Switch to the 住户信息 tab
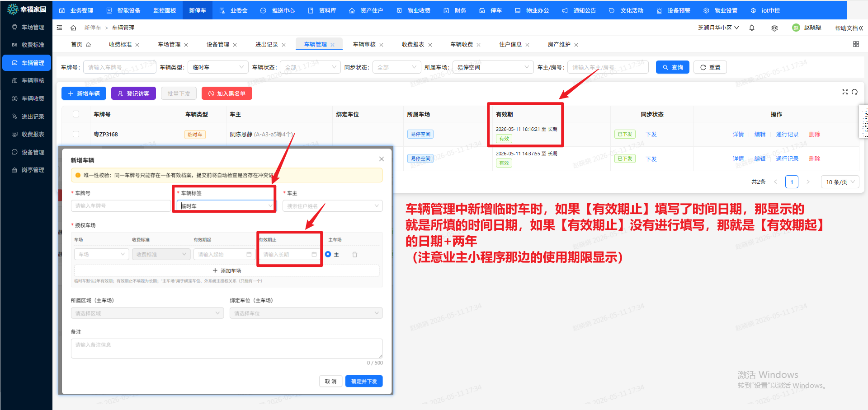Viewport: 868px width, 410px height. (510, 44)
